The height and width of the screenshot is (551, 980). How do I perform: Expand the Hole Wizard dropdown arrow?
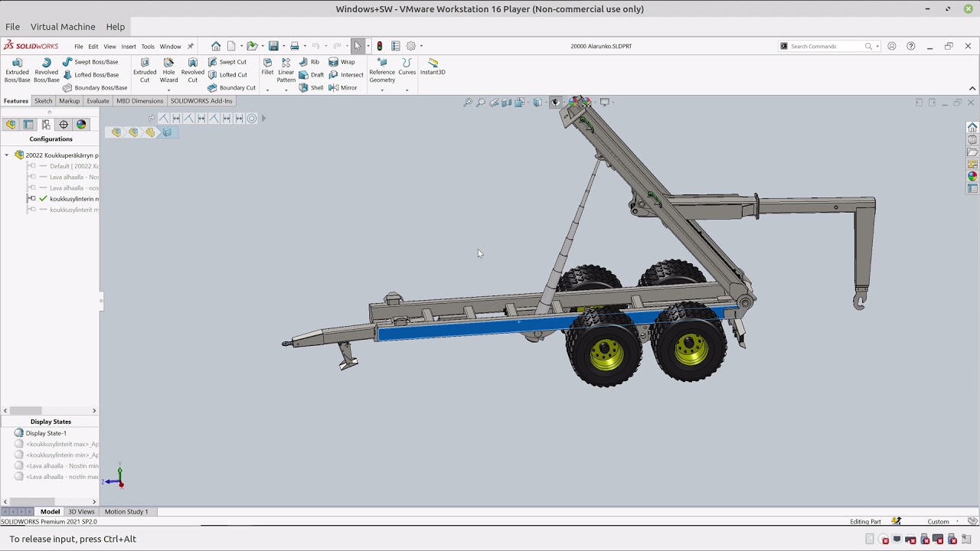point(168,90)
